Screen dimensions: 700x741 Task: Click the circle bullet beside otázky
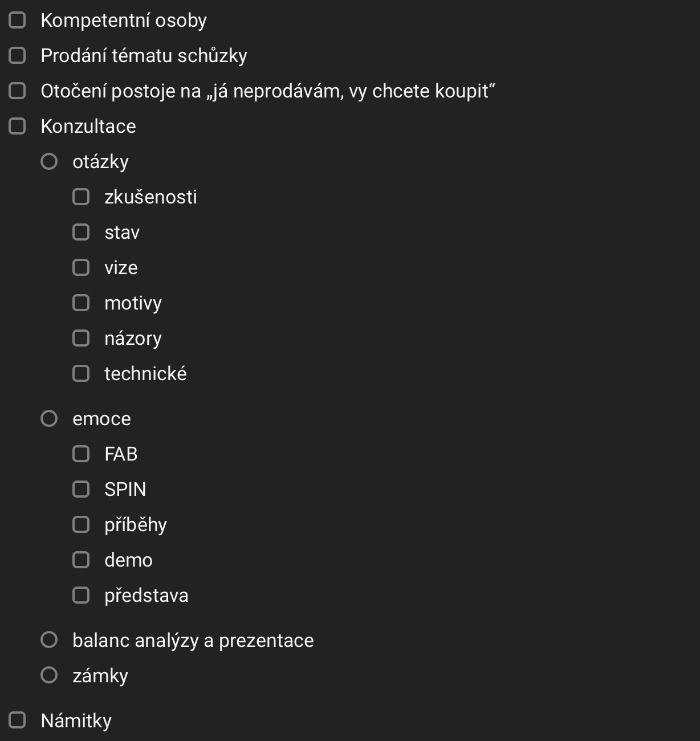coord(49,161)
